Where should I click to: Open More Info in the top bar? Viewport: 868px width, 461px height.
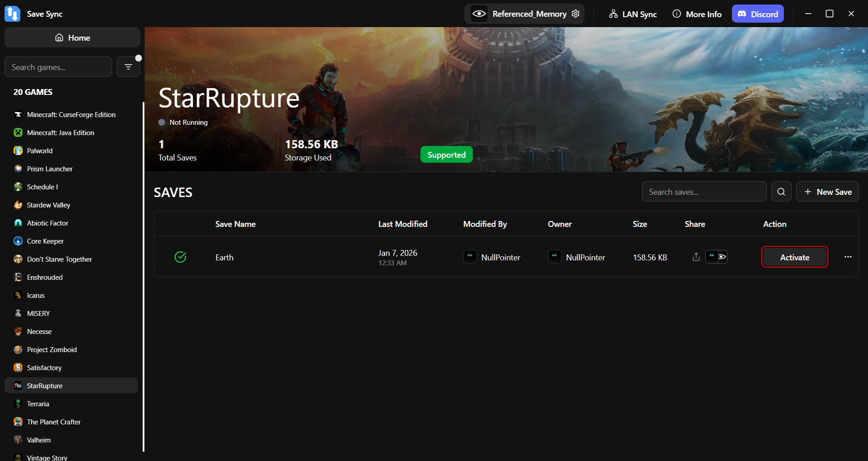697,14
